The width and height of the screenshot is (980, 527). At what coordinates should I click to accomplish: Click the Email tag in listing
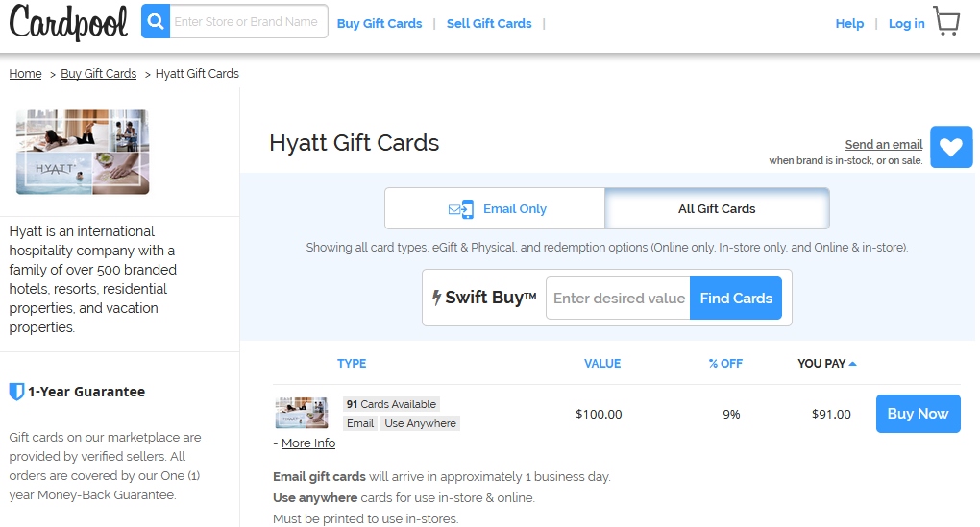[360, 423]
